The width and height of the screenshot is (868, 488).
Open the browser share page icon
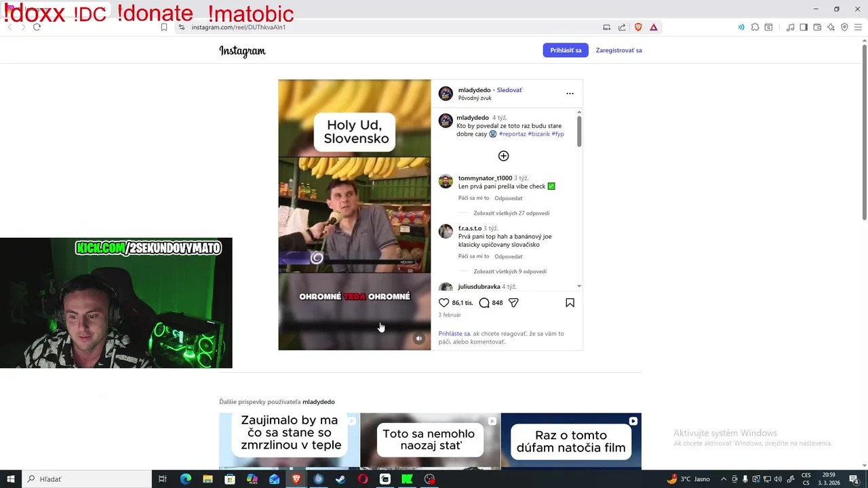(x=622, y=27)
